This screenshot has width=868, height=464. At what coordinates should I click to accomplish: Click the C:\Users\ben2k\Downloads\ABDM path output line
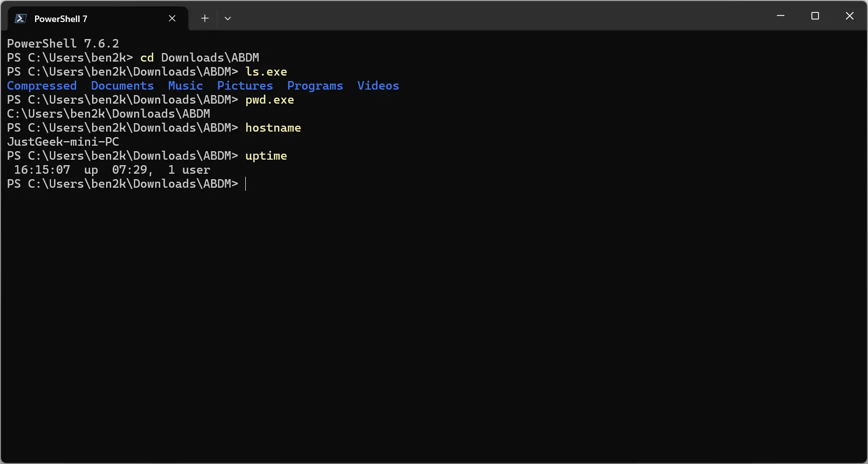pyautogui.click(x=109, y=114)
